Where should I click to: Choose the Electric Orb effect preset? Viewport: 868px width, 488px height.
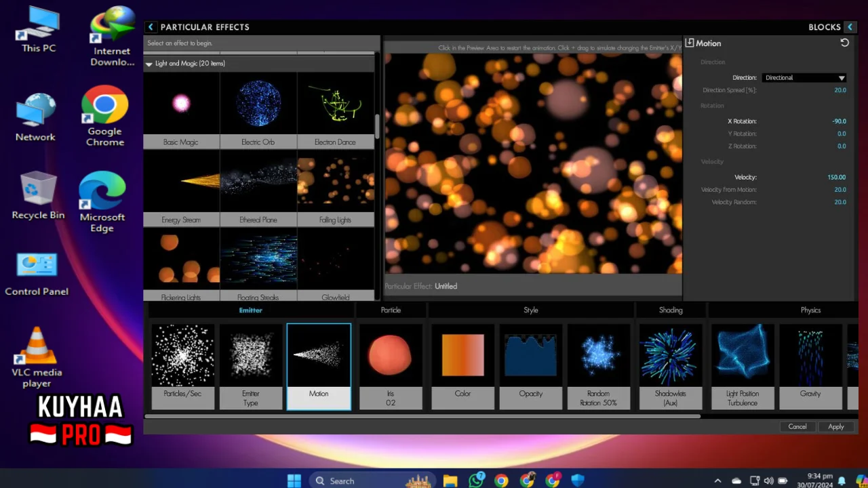point(258,110)
